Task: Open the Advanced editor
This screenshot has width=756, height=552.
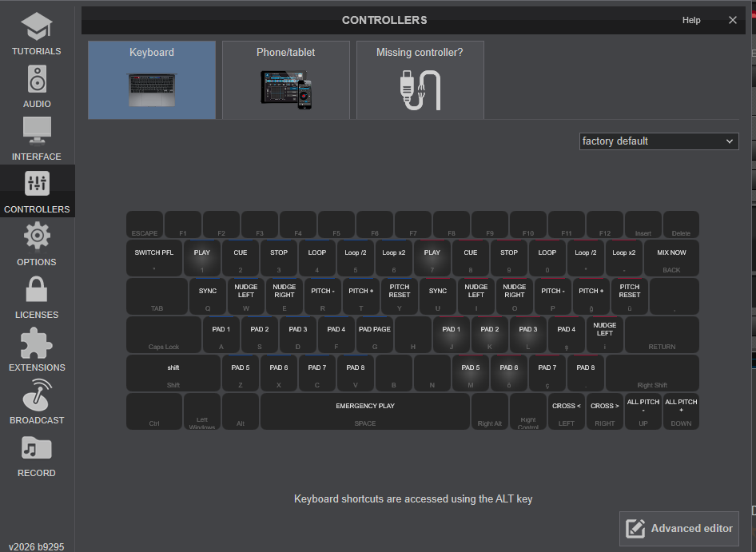Action: [x=678, y=528]
